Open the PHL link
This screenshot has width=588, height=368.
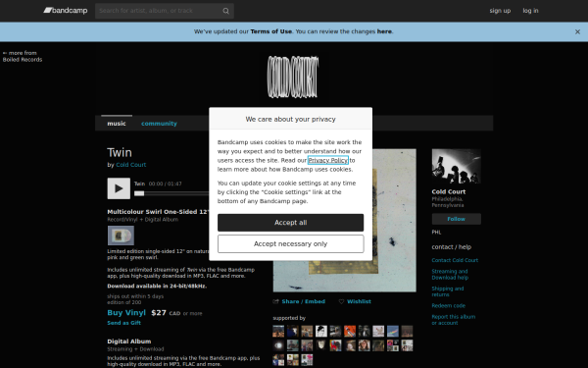pyautogui.click(x=436, y=232)
